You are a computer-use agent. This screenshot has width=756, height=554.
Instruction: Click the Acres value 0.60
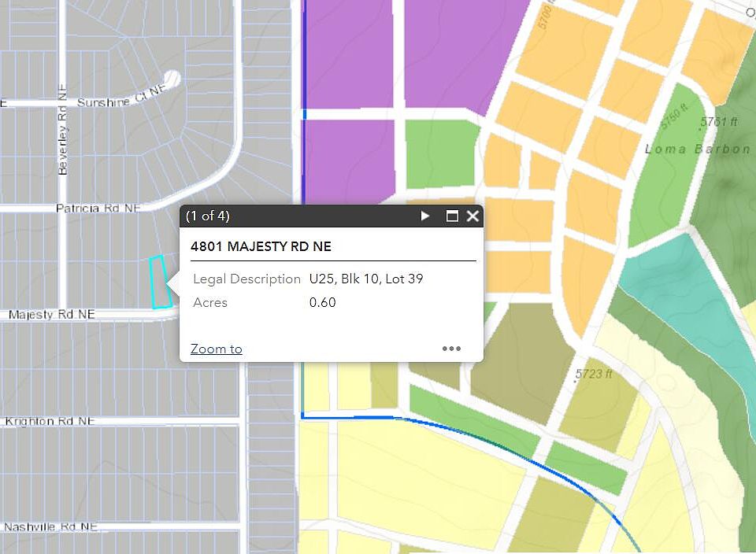(x=323, y=302)
